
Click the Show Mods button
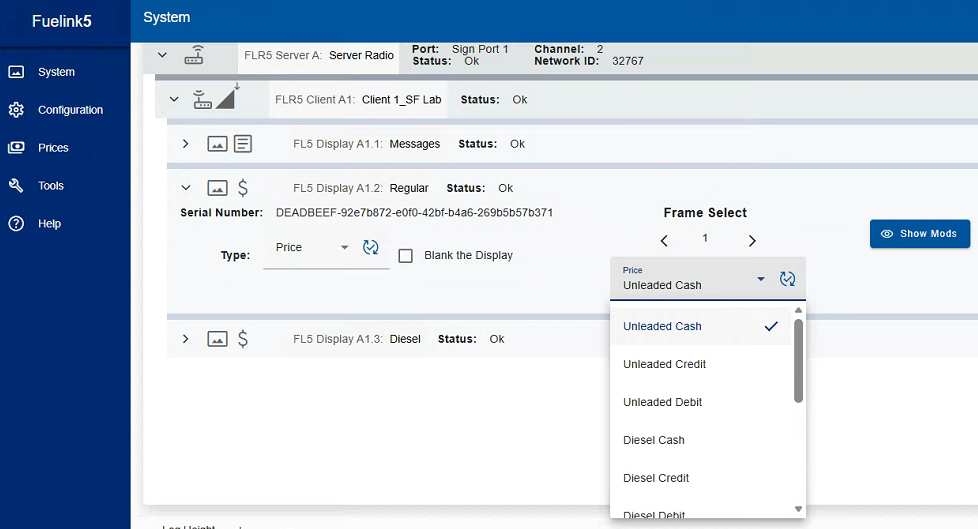click(919, 234)
